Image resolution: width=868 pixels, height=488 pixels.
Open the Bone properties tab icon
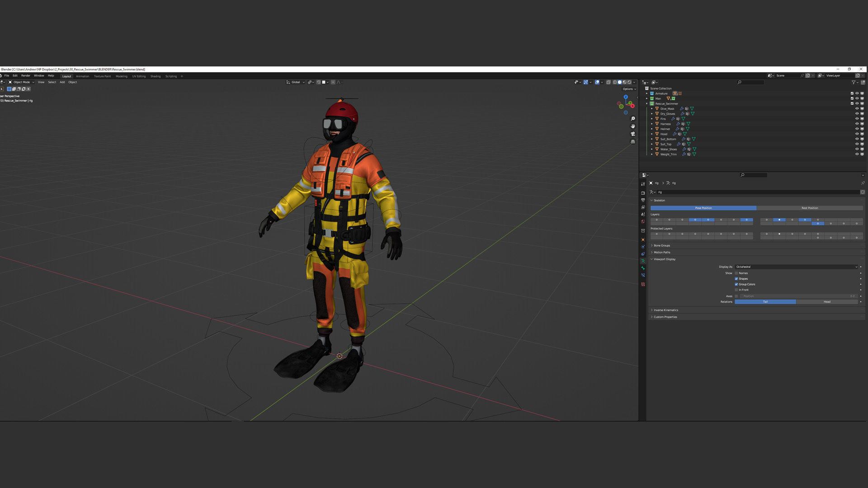(x=643, y=268)
